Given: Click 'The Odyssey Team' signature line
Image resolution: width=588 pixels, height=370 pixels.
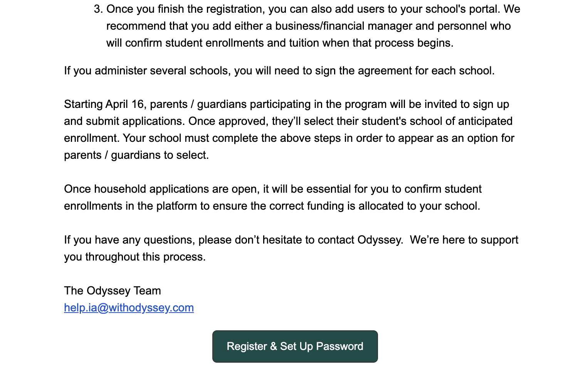Looking at the screenshot, I should pos(113,291).
